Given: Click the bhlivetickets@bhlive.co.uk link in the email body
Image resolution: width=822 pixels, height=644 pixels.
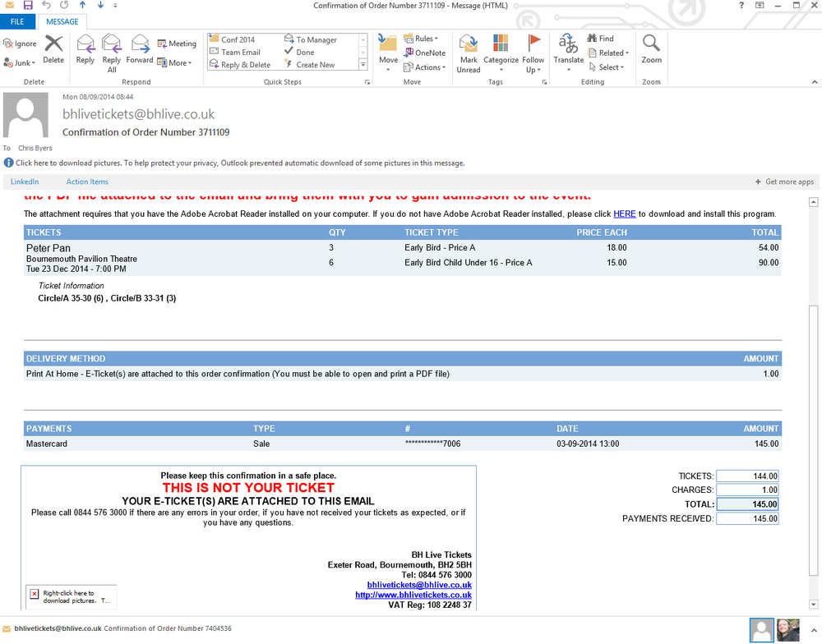Looking at the screenshot, I should (419, 585).
